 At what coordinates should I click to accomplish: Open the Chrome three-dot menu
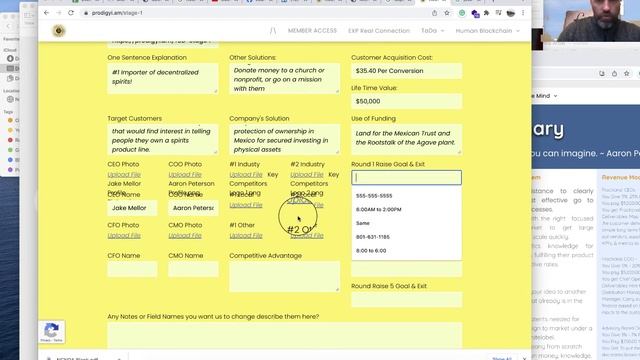(523, 13)
